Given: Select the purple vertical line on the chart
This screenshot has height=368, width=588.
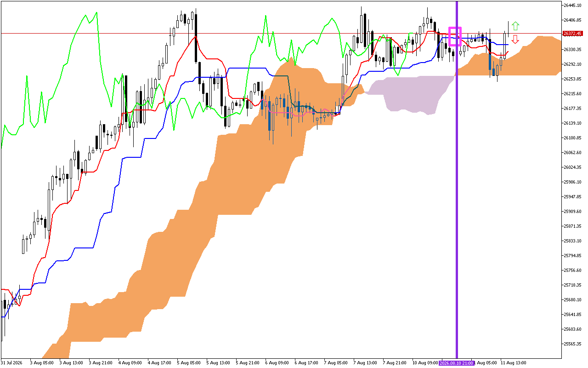Looking at the screenshot, I should point(457,179).
